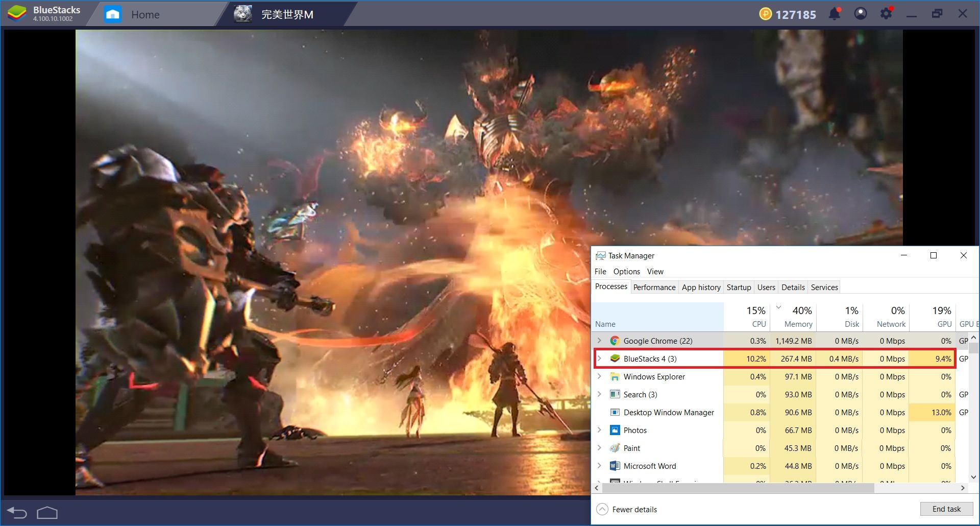Expand the Search (3) process group

pyautogui.click(x=599, y=394)
